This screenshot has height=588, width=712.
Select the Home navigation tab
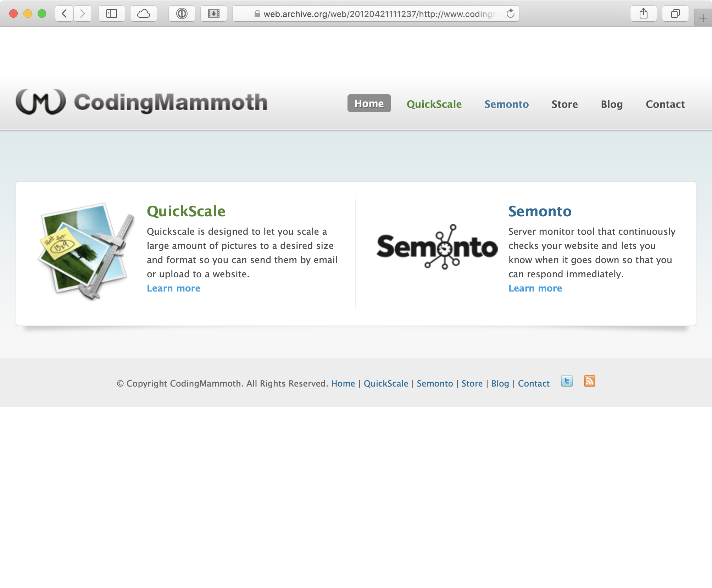coord(369,104)
